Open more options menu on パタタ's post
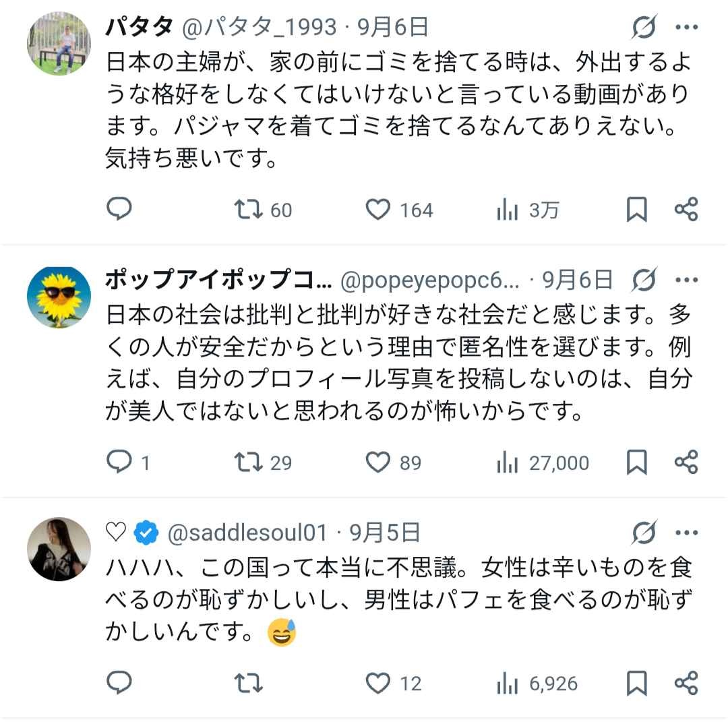 687,28
